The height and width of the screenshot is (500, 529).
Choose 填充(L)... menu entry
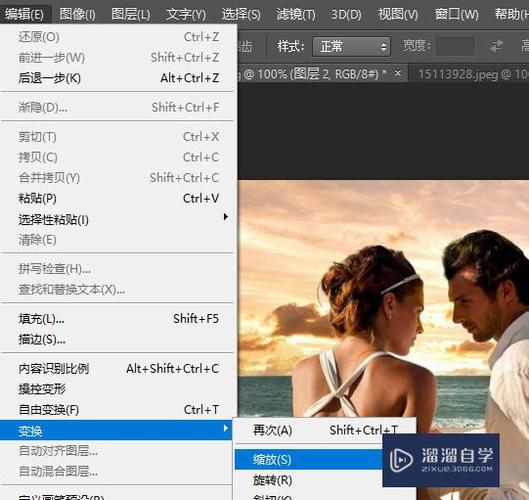point(118,318)
